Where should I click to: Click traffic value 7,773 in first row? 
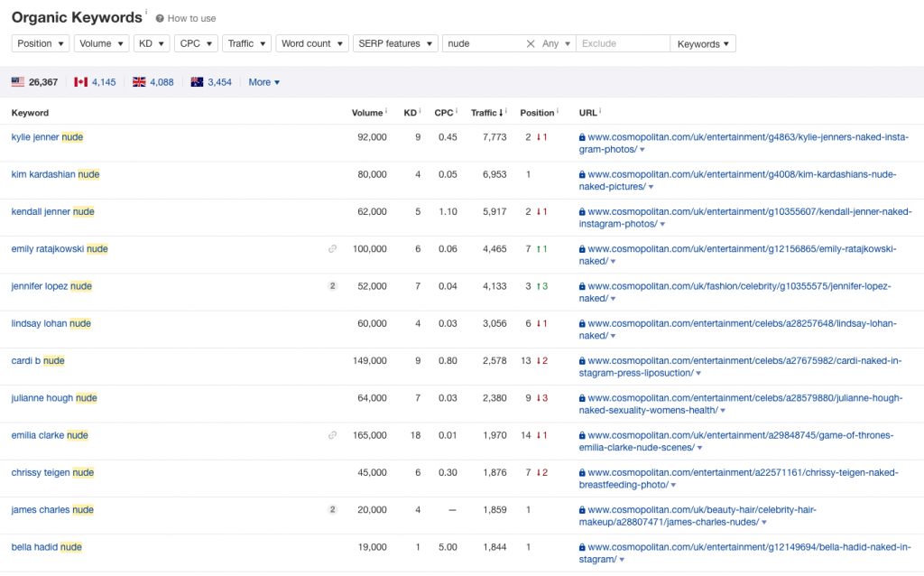494,137
